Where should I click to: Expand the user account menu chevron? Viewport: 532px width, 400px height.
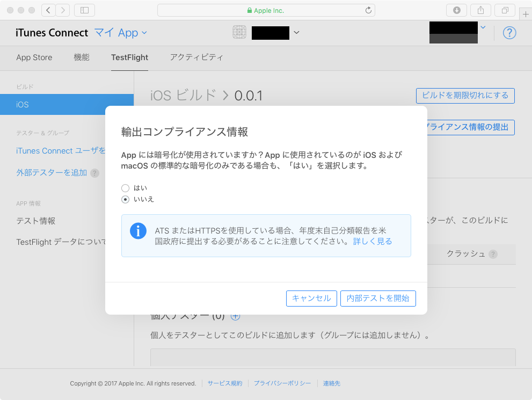tap(483, 27)
